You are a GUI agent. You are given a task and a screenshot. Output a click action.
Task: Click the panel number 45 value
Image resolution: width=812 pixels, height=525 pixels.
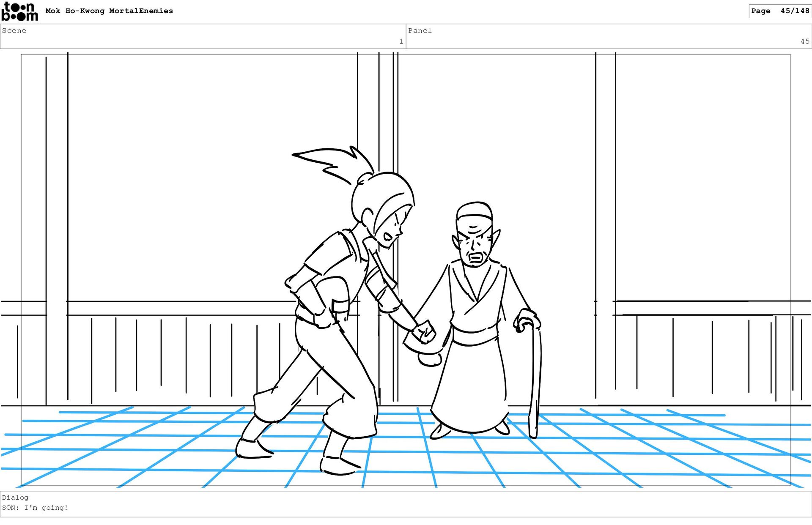804,41
